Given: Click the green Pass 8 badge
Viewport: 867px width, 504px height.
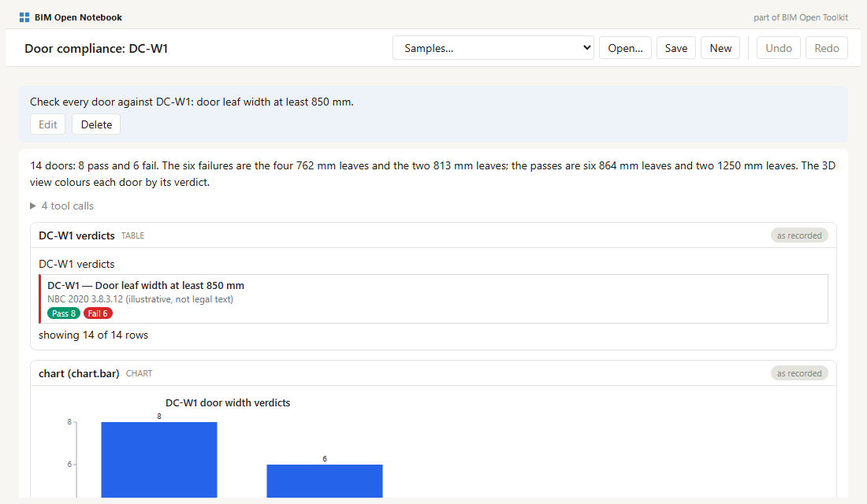Looking at the screenshot, I should click(x=64, y=313).
